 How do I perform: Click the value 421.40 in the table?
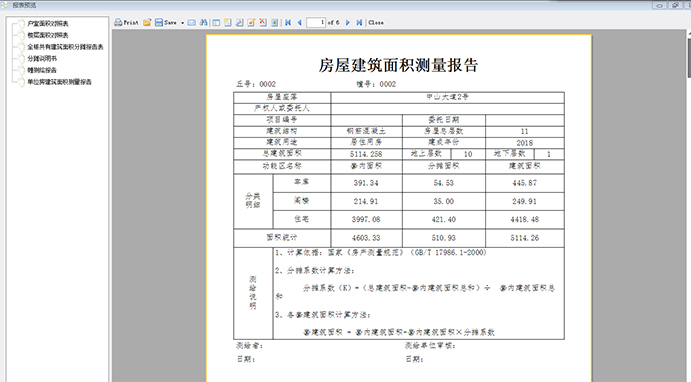pos(443,219)
